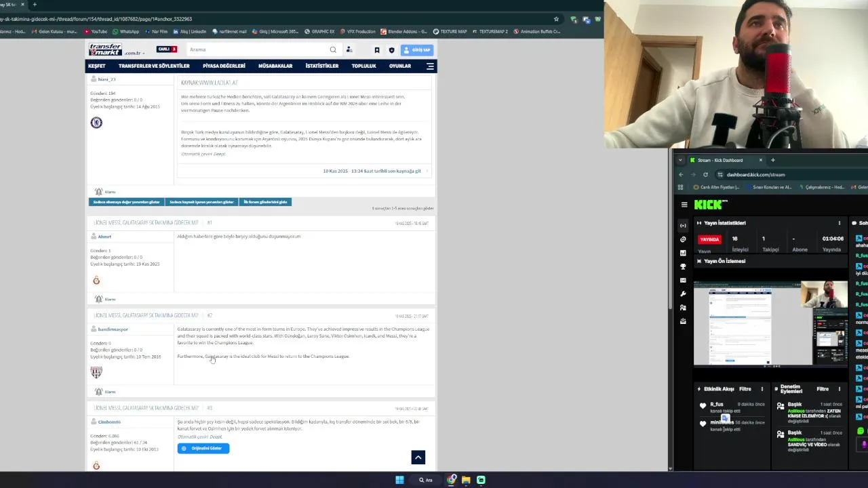The width and height of the screenshot is (868, 488).
Task: Click İlk forum gönderisini gizle
Action: [265, 202]
